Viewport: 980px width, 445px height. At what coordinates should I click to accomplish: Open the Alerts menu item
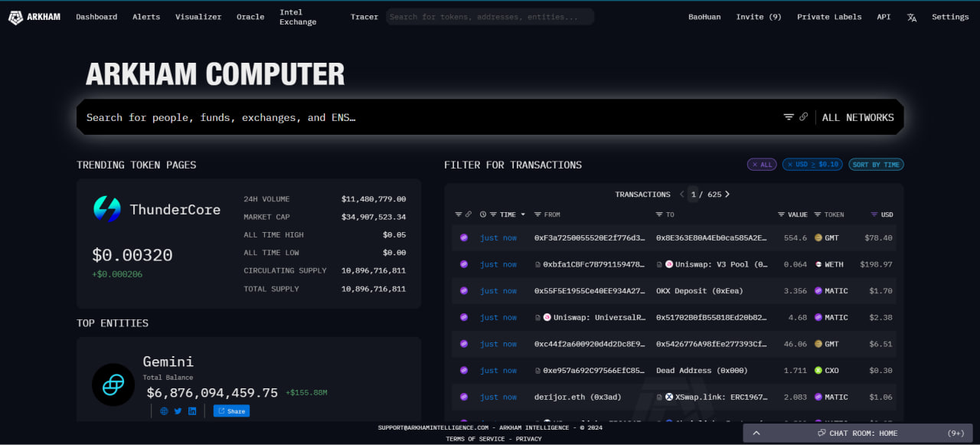146,17
